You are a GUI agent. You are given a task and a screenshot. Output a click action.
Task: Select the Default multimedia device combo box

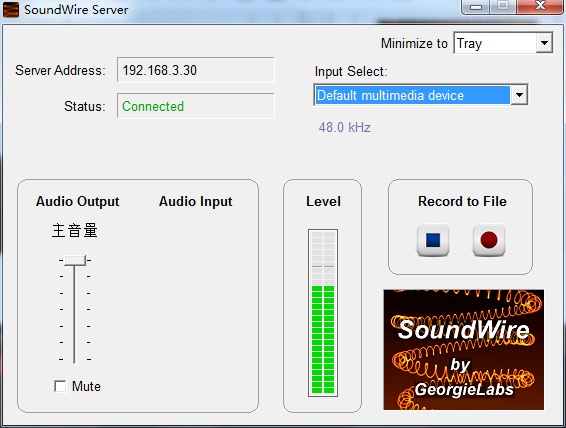tap(421, 95)
